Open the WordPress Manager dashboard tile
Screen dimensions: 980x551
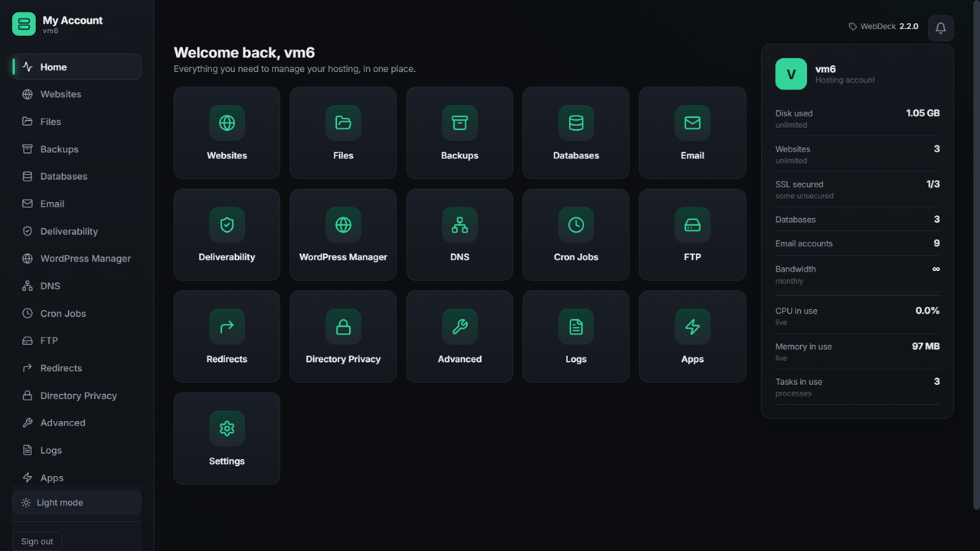coord(343,234)
